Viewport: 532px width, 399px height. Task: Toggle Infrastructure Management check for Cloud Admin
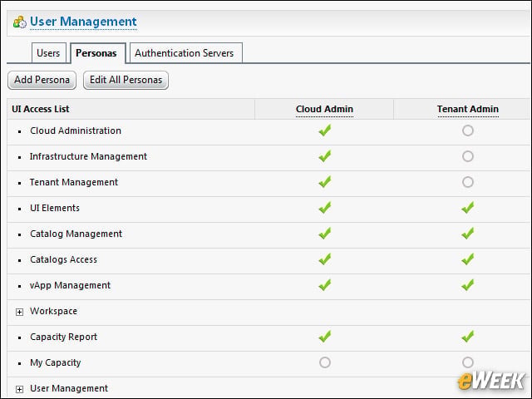click(x=325, y=156)
